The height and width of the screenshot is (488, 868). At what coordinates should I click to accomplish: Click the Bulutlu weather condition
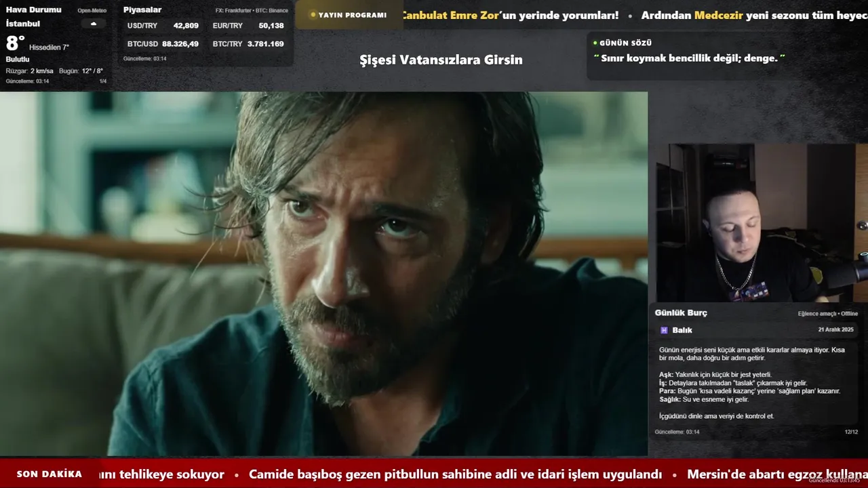click(18, 59)
